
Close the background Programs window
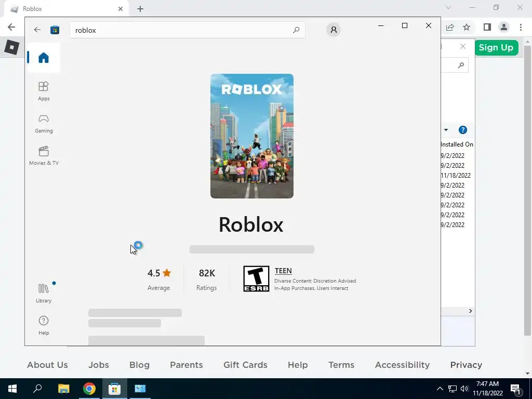(x=463, y=46)
